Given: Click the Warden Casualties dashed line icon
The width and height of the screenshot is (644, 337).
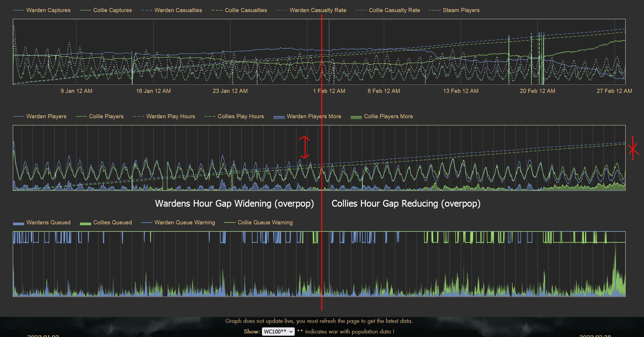Looking at the screenshot, I should pos(147,10).
